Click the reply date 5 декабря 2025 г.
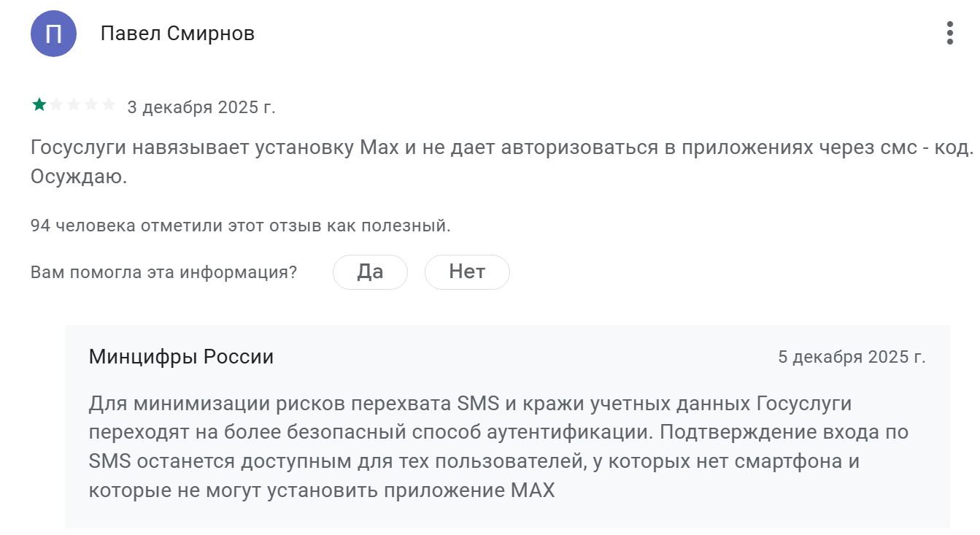Screen dimensions: 980x535 (852, 357)
